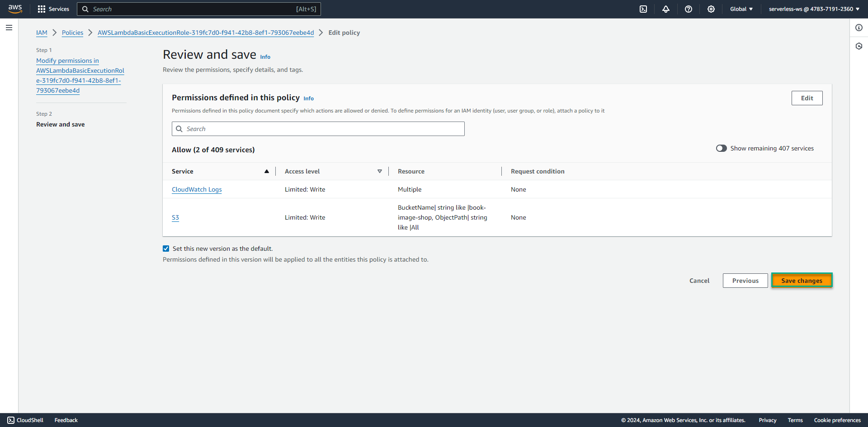Click 'Limited: Write' in CloudWatch Logs row
This screenshot has height=427, width=868.
click(305, 189)
